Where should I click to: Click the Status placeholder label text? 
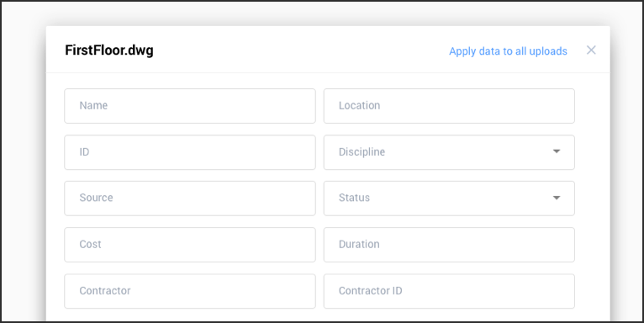click(354, 198)
